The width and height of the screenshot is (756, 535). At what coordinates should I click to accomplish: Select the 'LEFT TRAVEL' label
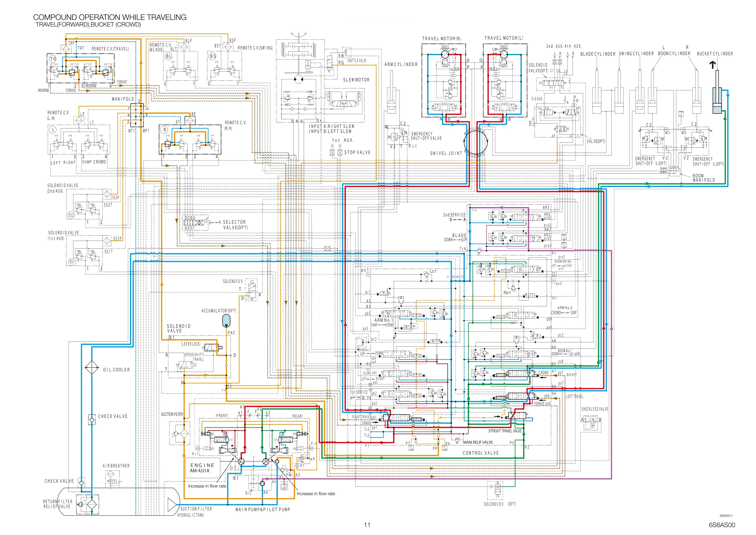click(575, 397)
